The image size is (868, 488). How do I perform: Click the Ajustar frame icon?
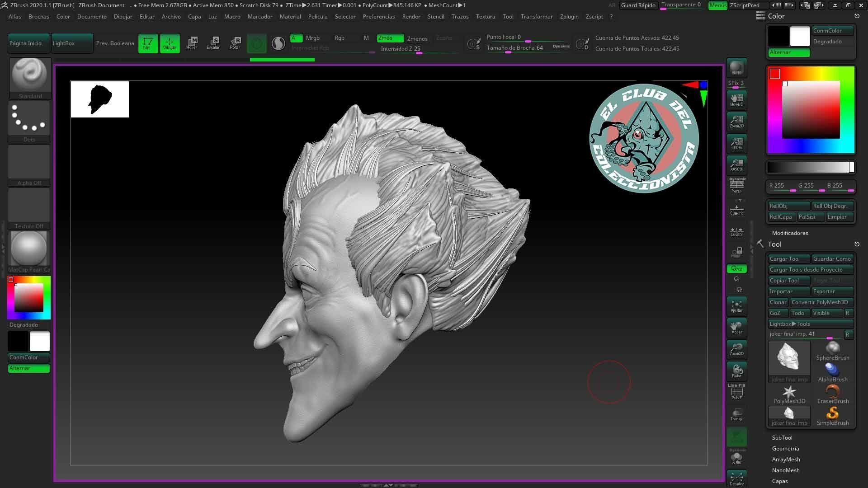tap(736, 306)
